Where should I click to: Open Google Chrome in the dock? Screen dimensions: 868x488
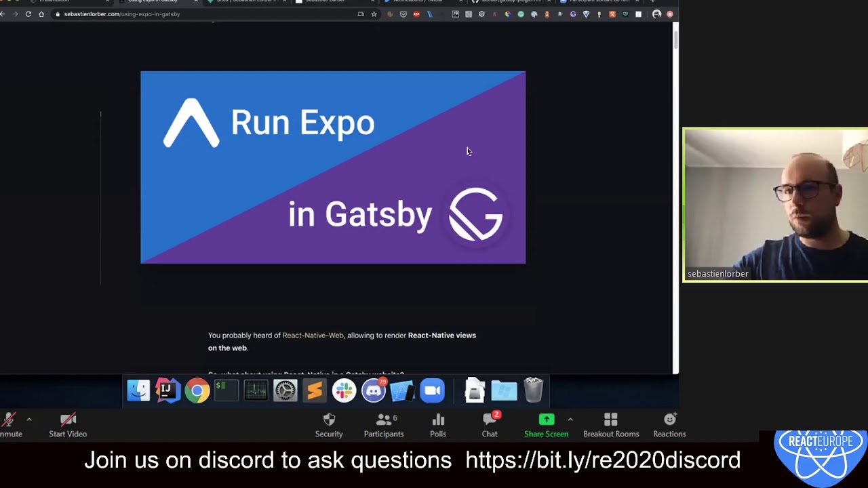(197, 390)
